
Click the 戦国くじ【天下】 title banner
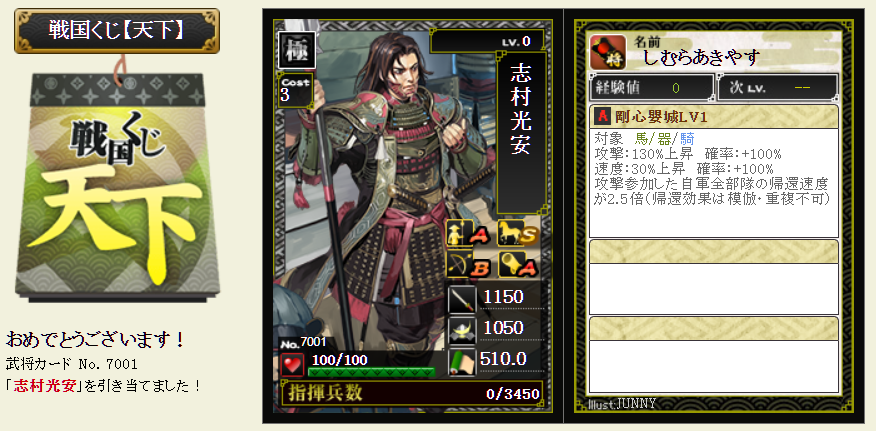[117, 31]
